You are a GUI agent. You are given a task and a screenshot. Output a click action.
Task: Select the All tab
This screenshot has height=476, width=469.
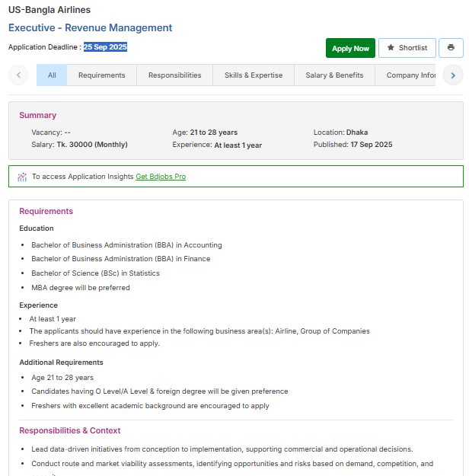(x=52, y=75)
